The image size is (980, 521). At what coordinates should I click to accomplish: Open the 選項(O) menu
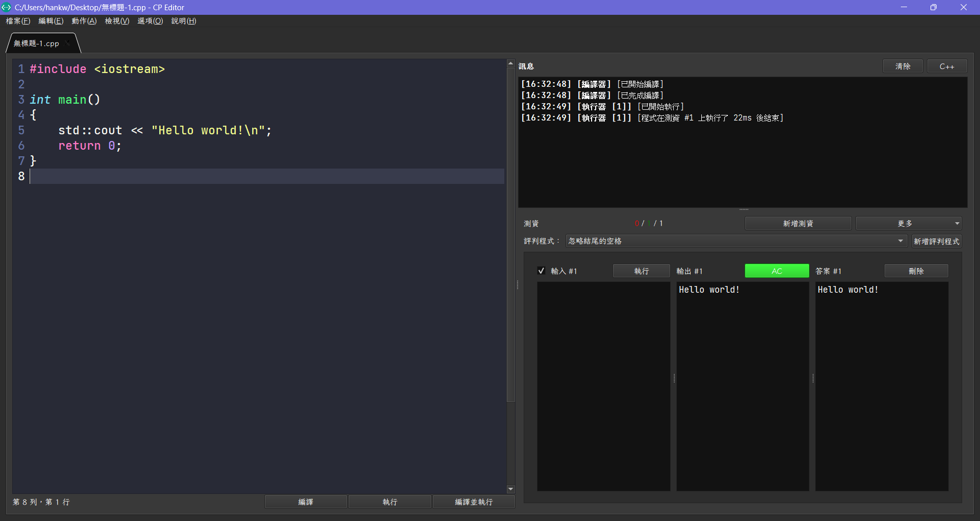pyautogui.click(x=151, y=21)
